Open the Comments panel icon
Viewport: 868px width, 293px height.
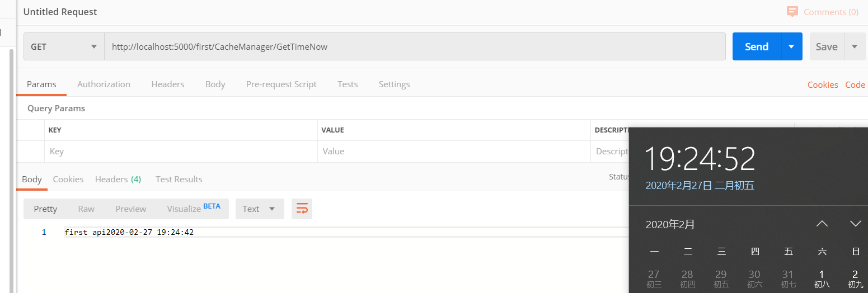tap(792, 12)
